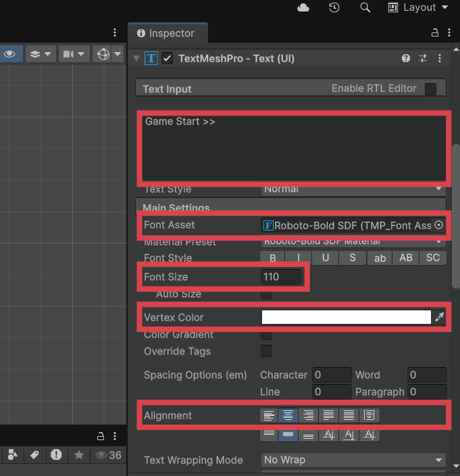The width and height of the screenshot is (460, 476).
Task: Toggle the Bold font style button
Action: tap(273, 258)
